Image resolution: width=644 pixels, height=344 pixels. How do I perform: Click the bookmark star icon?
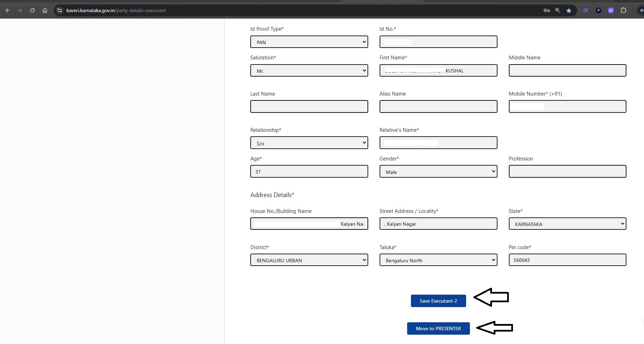point(569,10)
